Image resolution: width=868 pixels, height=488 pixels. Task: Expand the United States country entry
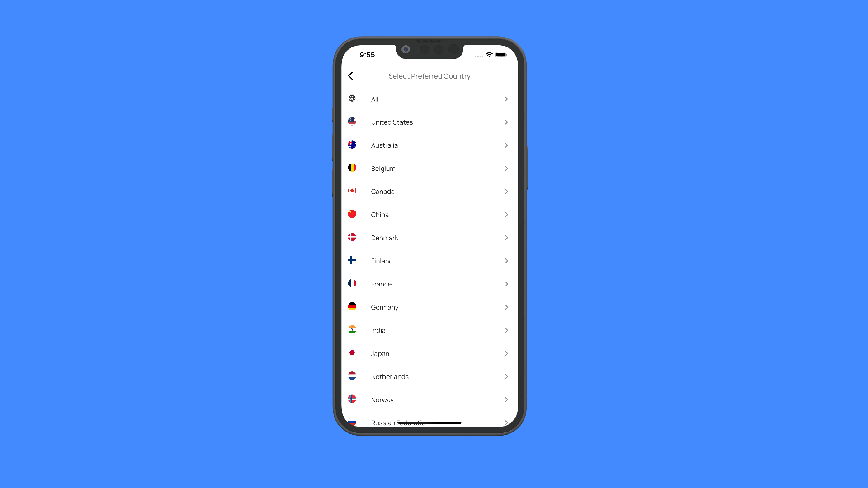[x=506, y=122]
